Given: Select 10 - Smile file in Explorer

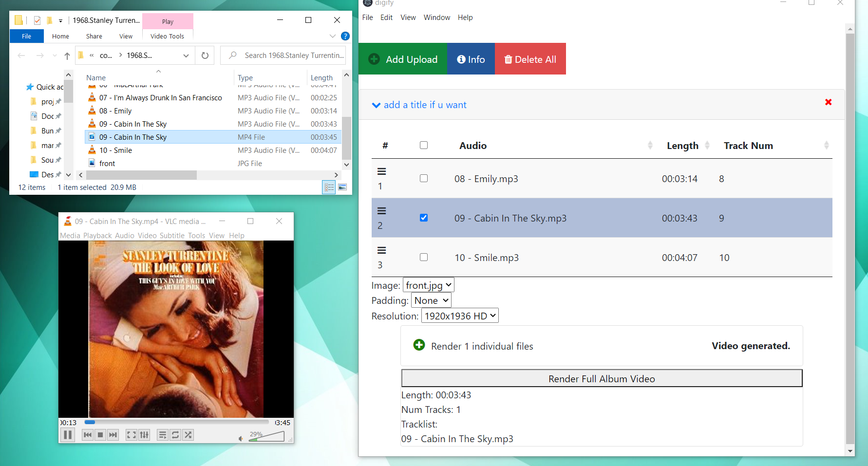Looking at the screenshot, I should pyautogui.click(x=213, y=150).
